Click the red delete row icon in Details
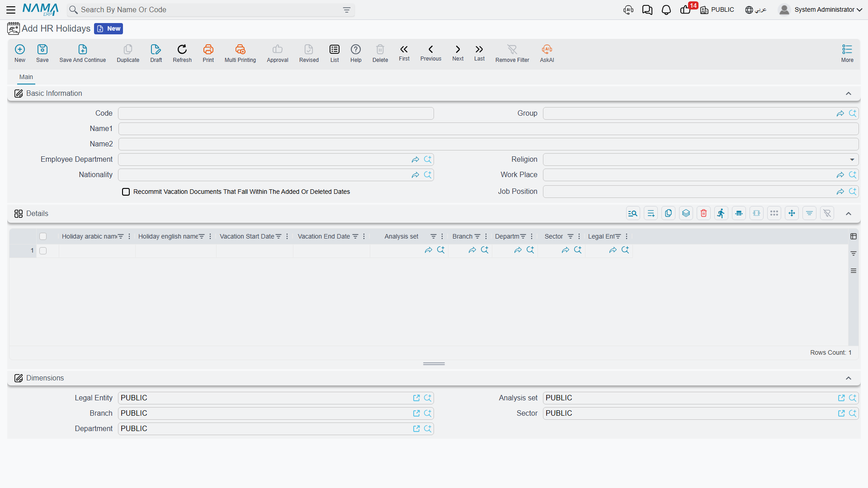This screenshot has width=868, height=488. [703, 213]
